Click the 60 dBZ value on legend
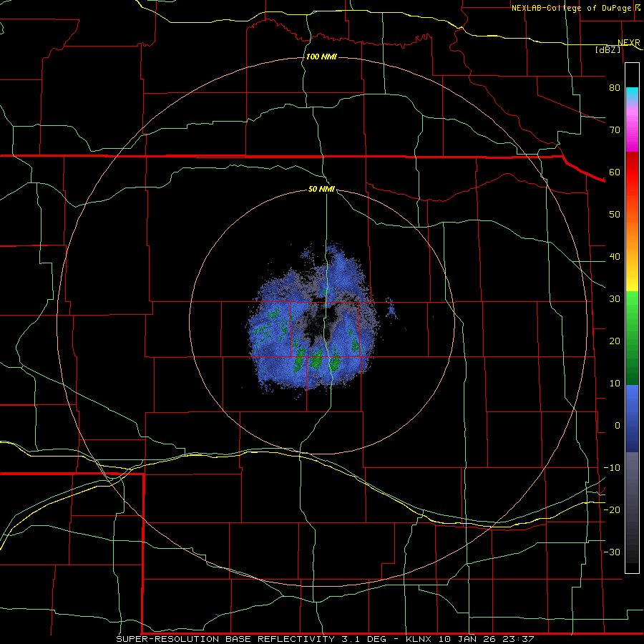 click(x=615, y=172)
